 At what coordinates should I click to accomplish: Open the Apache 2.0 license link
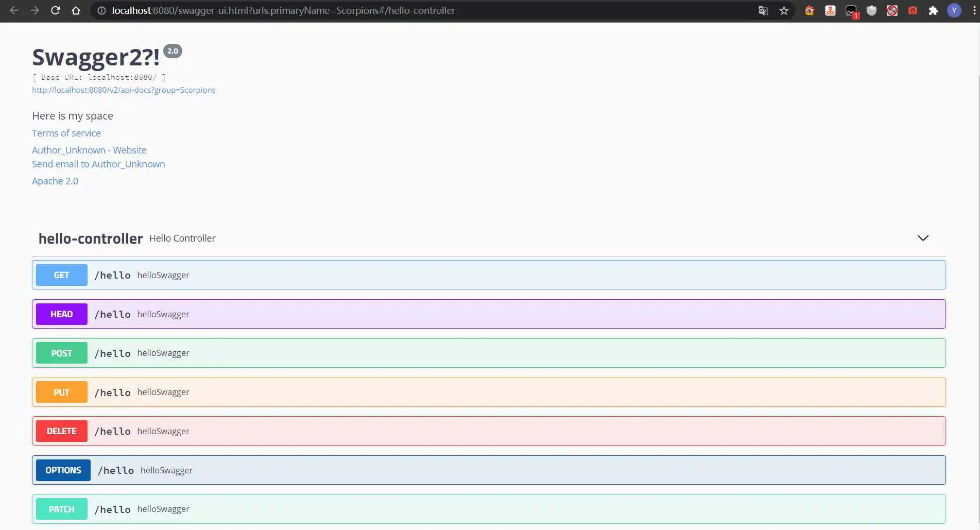55,181
